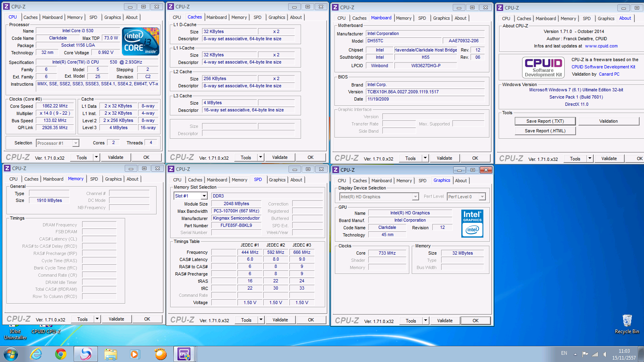Open Google Chrome from the taskbar
The width and height of the screenshot is (644, 362).
click(x=61, y=354)
